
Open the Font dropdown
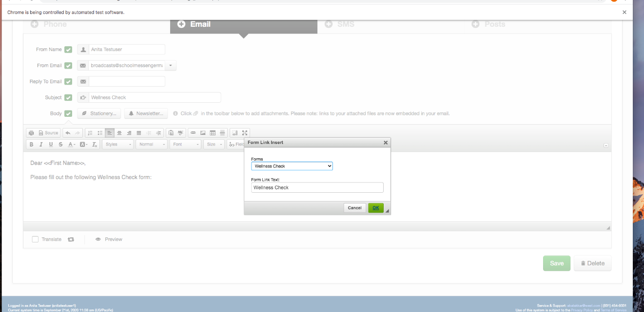(185, 145)
